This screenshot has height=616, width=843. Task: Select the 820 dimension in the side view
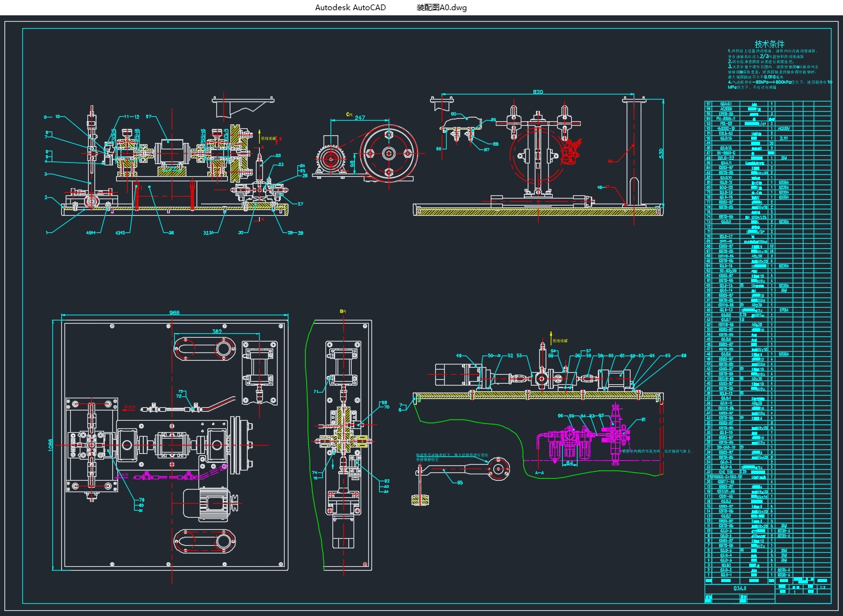[538, 93]
